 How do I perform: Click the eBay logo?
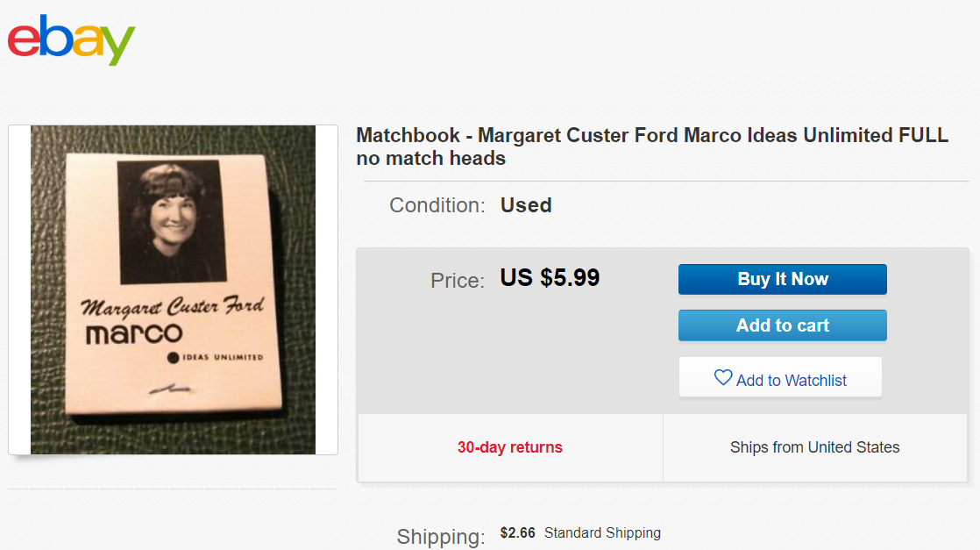(72, 39)
